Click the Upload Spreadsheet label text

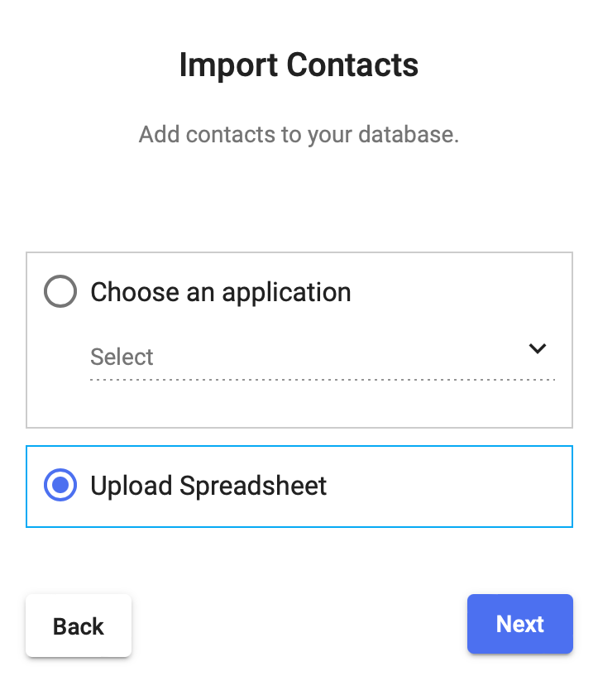pos(208,486)
